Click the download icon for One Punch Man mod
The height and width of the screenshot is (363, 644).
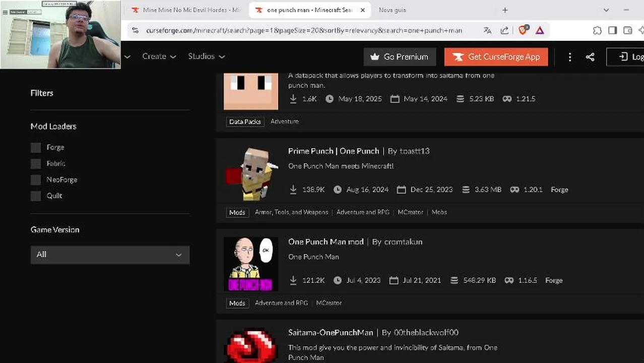coord(293,280)
